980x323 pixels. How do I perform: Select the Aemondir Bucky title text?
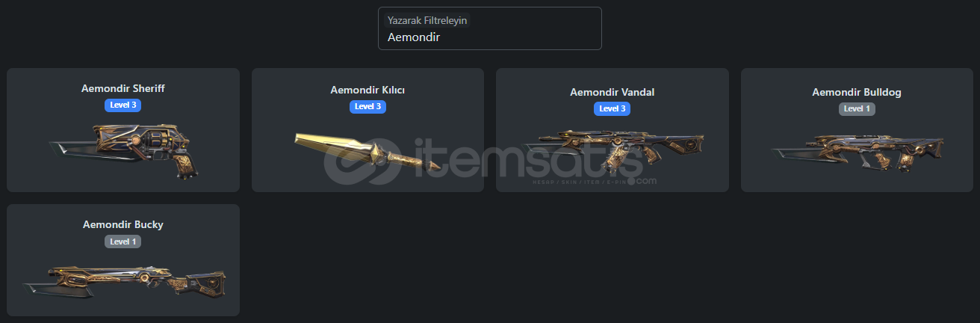click(x=123, y=224)
